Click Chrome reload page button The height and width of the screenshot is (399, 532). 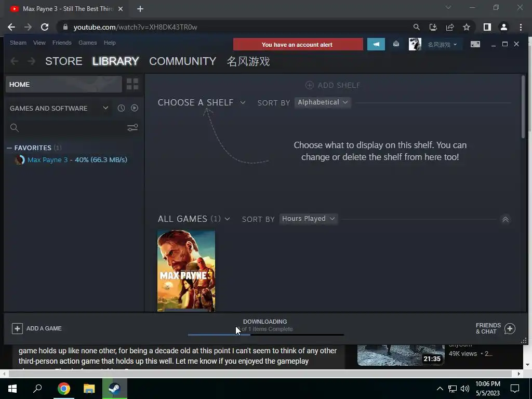[x=45, y=27]
